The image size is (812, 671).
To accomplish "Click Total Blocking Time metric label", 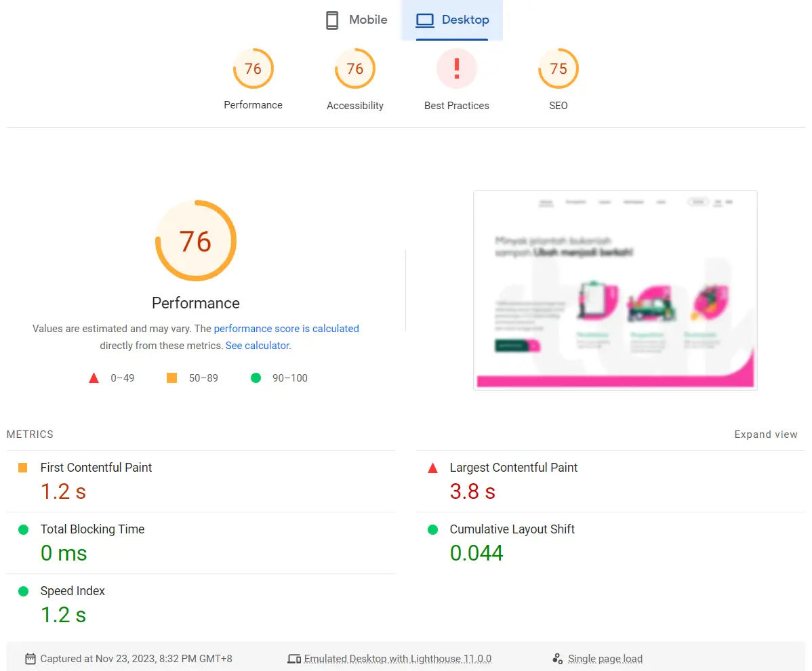I will (92, 529).
